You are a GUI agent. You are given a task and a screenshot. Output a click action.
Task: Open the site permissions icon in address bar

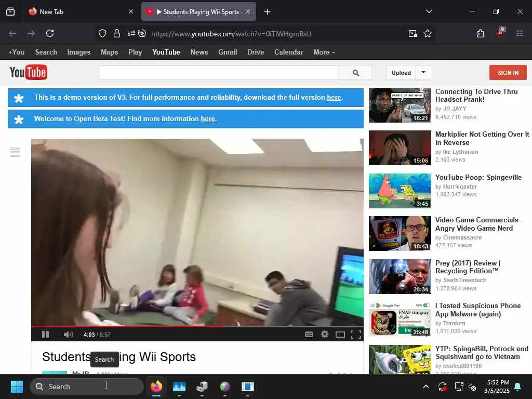131,33
